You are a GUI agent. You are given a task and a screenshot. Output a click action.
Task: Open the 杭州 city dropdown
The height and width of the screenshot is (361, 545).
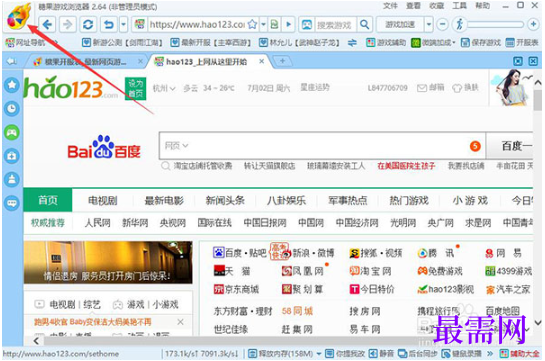164,88
